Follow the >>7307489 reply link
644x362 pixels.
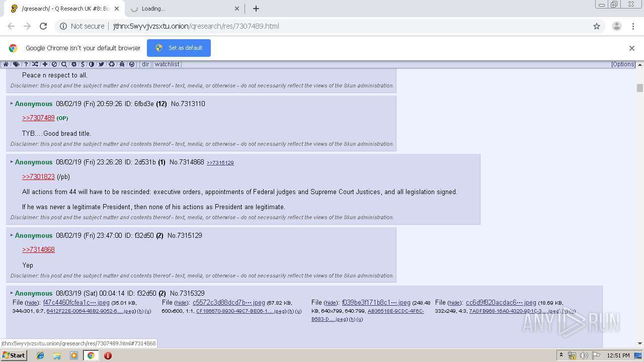tap(38, 118)
